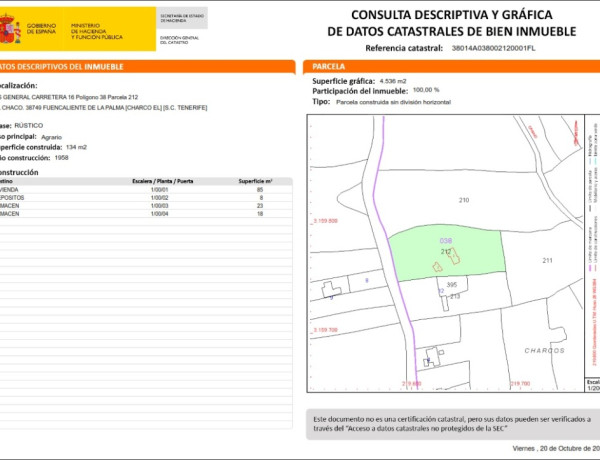The height and width of the screenshot is (460, 600).
Task: Click the 219.600 coordinate label
Action: pos(412,383)
